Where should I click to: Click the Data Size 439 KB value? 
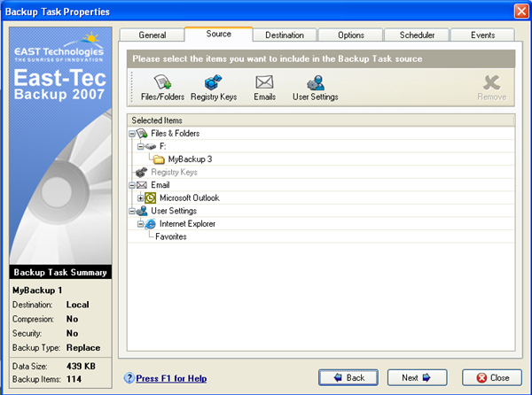[x=81, y=366]
